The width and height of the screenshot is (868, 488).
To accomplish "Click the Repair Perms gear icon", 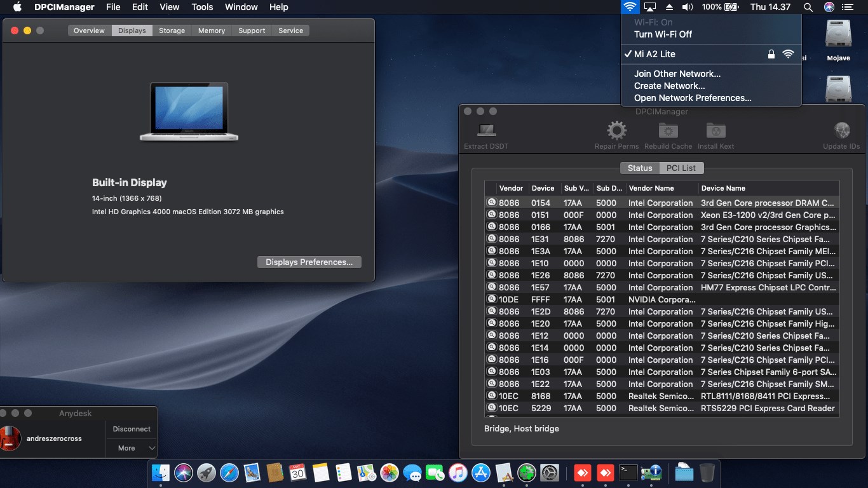I will (616, 131).
